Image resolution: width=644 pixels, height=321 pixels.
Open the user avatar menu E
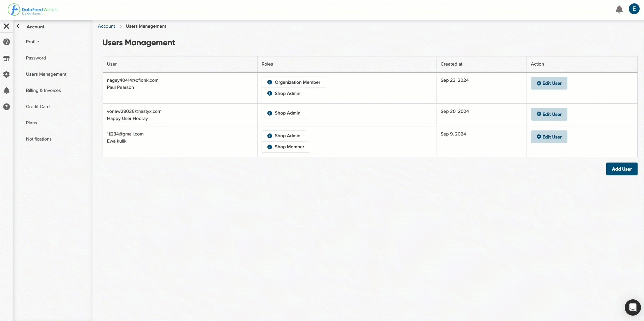point(634,9)
